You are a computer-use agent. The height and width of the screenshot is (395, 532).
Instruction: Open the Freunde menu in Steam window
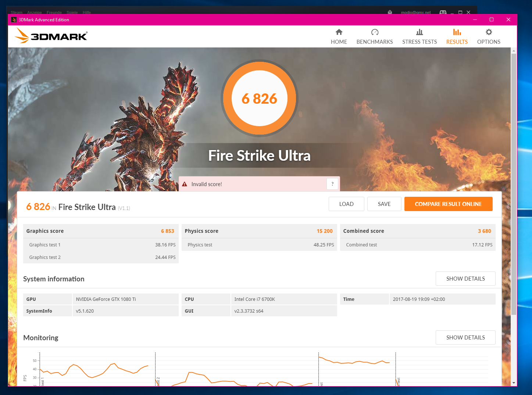point(54,13)
